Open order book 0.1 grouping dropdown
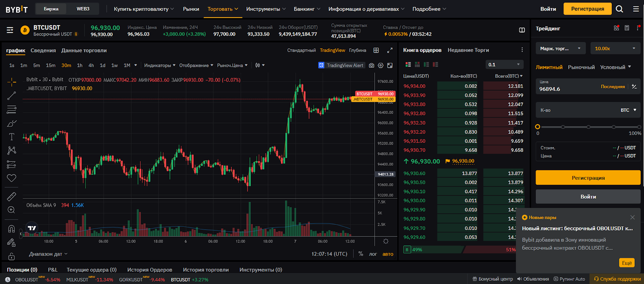644x284 pixels. (x=504, y=64)
